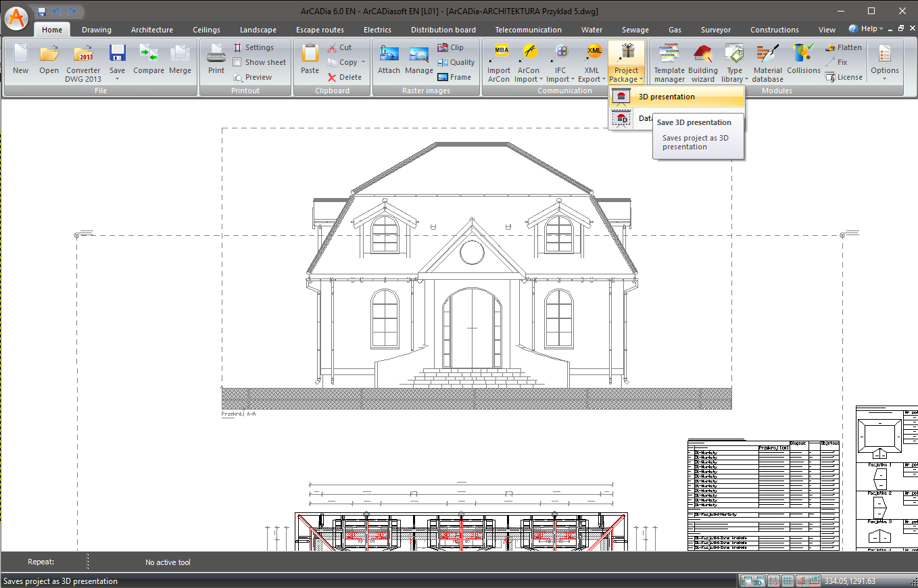Toggle grid display in status bar
The image size is (918, 588).
click(x=788, y=581)
